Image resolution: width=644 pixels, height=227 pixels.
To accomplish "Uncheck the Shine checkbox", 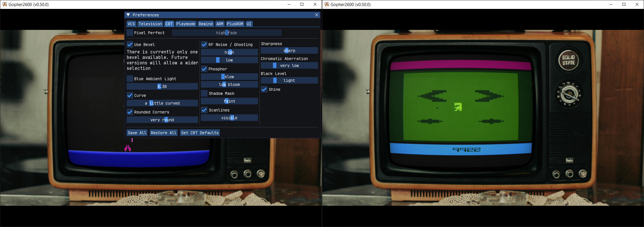I will [264, 89].
